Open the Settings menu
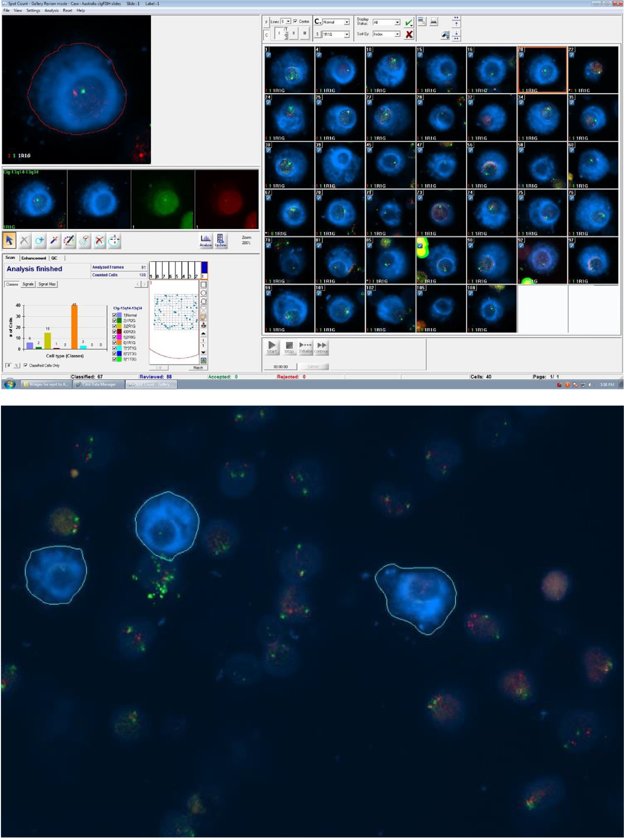Viewport: 624px width, 840px height. coord(33,10)
